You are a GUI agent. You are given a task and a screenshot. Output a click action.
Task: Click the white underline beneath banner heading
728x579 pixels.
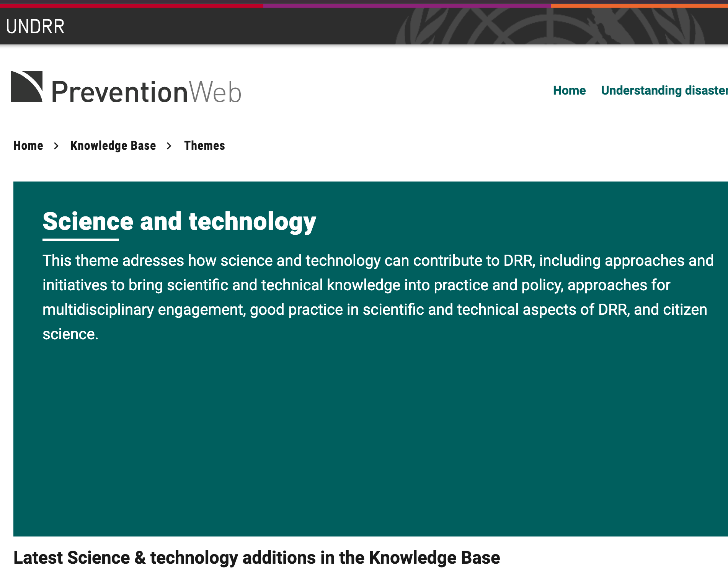coord(81,240)
